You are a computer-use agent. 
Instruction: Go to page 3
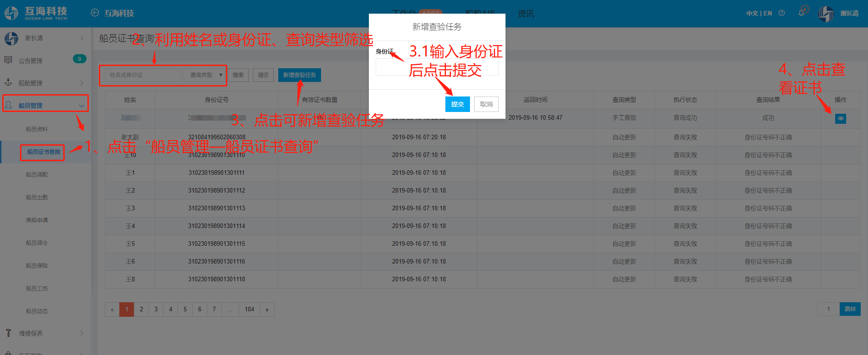click(156, 309)
